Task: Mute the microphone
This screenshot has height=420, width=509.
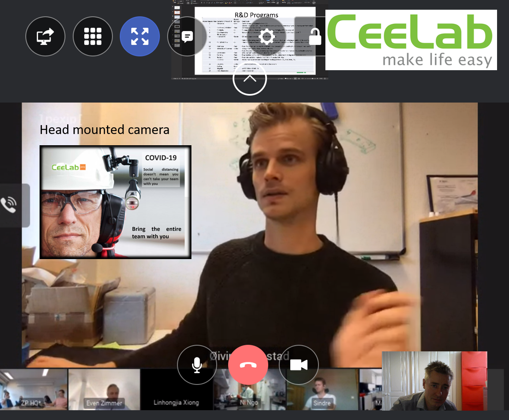Action: pyautogui.click(x=197, y=365)
